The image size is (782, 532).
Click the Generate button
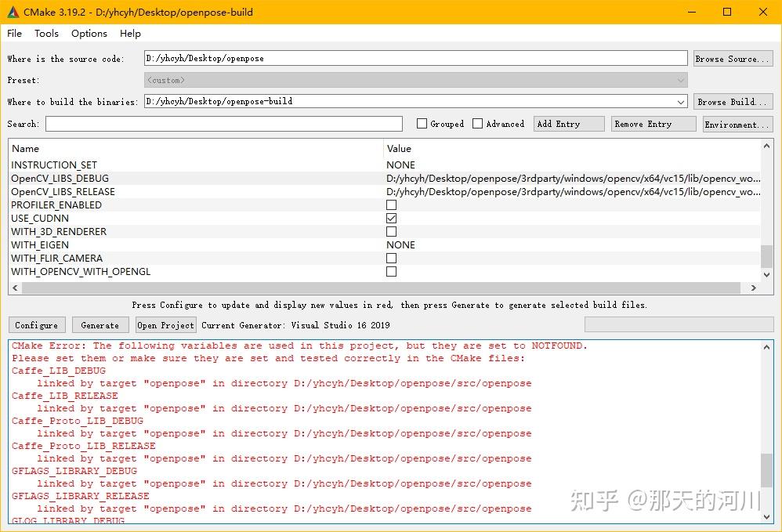coord(100,325)
